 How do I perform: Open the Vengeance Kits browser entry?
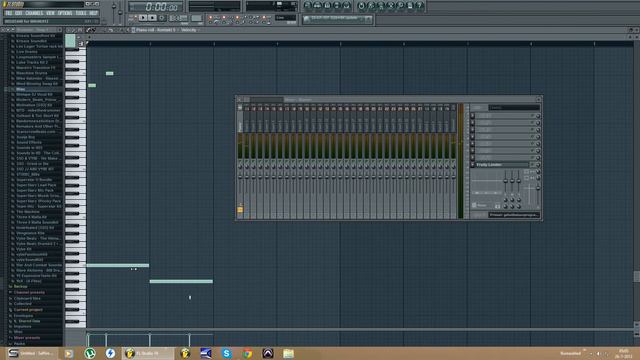(x=30, y=233)
